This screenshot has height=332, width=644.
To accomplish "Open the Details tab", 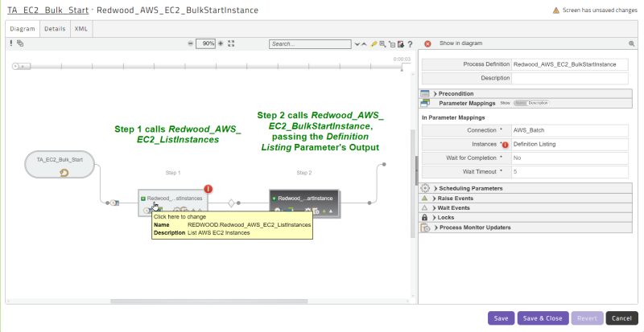I will pos(55,29).
